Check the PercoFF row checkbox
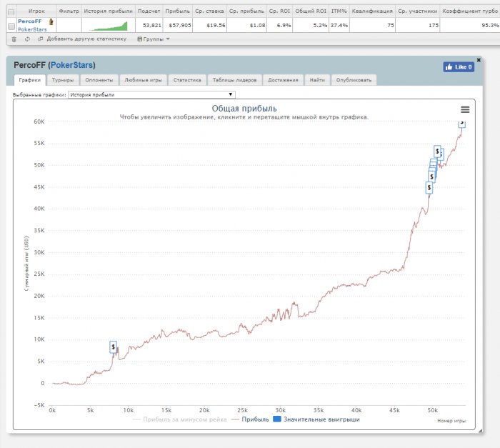Screen dimensions: 500x448 [10, 26]
